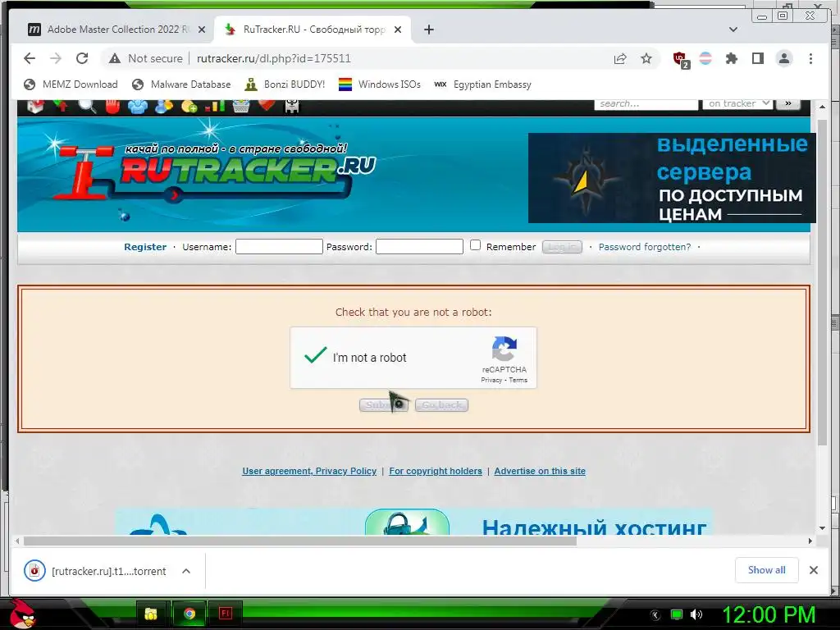Image resolution: width=840 pixels, height=630 pixels.
Task: Click the horizontal page scrollbar
Action: coord(300,541)
